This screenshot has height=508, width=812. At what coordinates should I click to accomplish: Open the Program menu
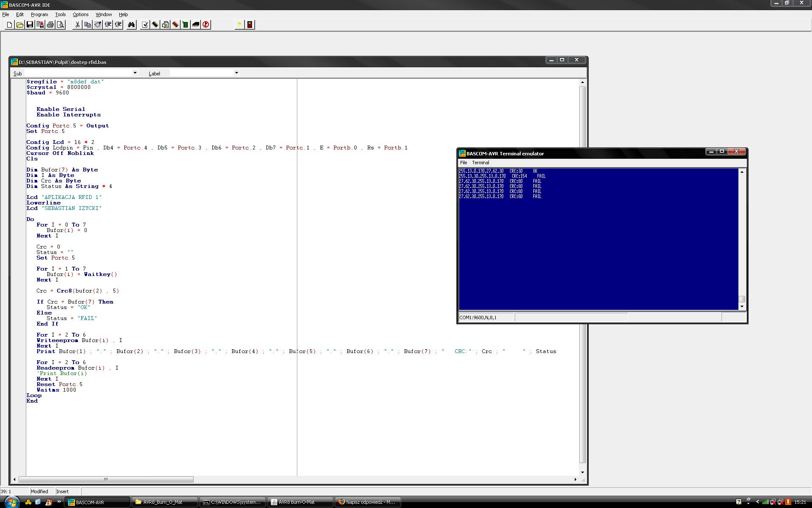pyautogui.click(x=39, y=14)
